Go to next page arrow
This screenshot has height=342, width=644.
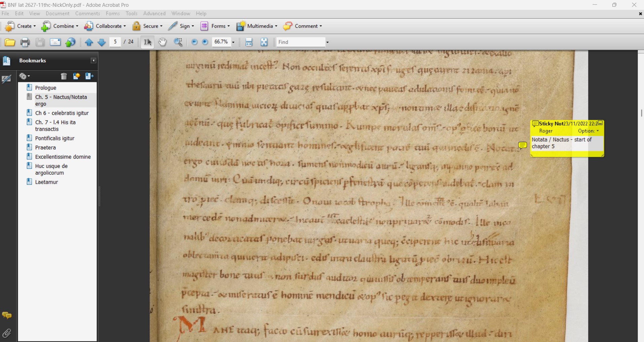tap(102, 42)
